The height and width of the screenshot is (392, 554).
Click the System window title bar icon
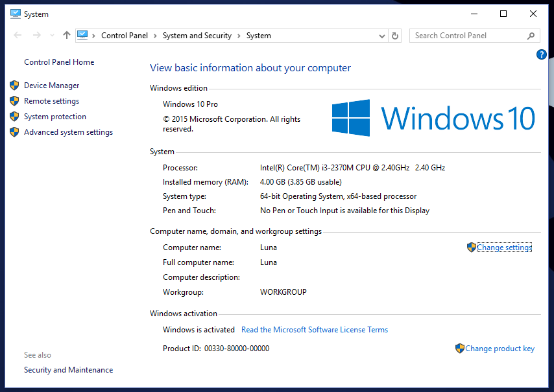pyautogui.click(x=16, y=14)
